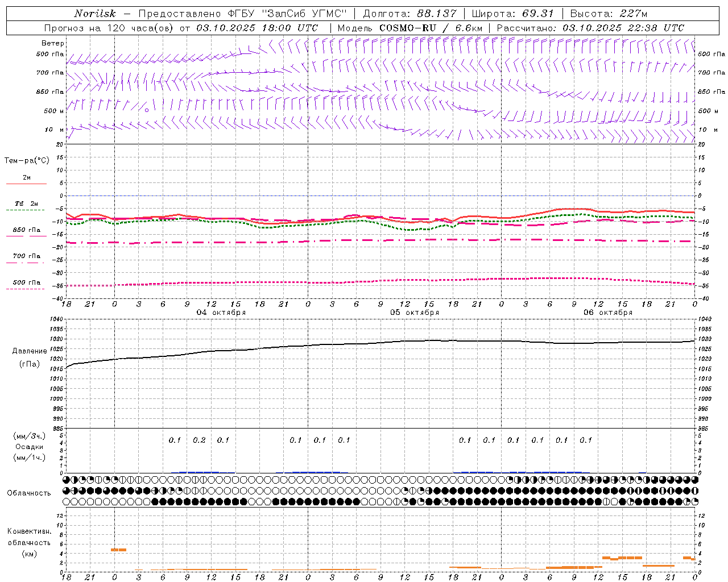Click the 'Рассчитано: 03.10.2025 22:38 UTC' timestamp
The image size is (728, 582).
(x=590, y=28)
